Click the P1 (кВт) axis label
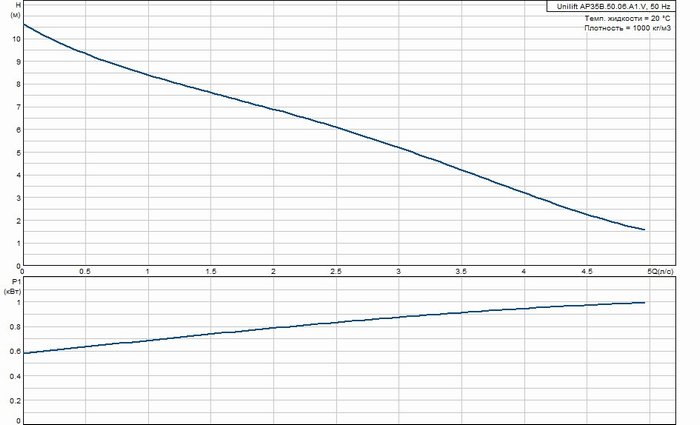This screenshot has width=700, height=425. [x=13, y=286]
